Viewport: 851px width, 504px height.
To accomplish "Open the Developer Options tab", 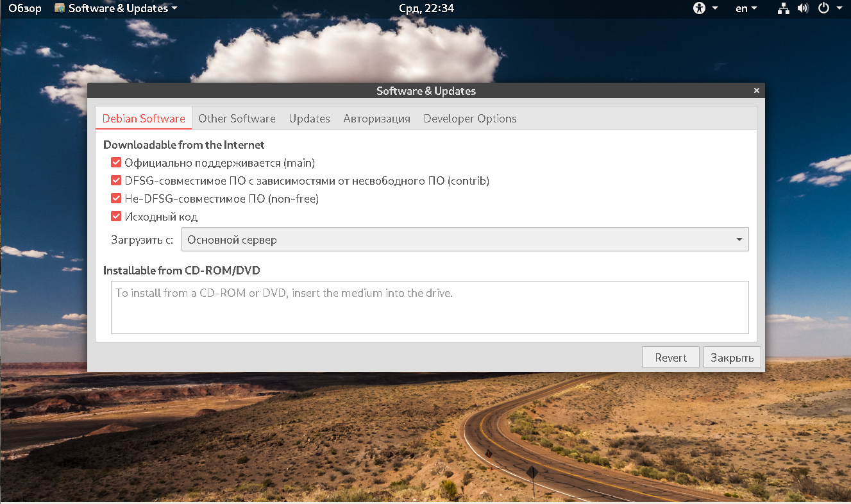I will (470, 119).
